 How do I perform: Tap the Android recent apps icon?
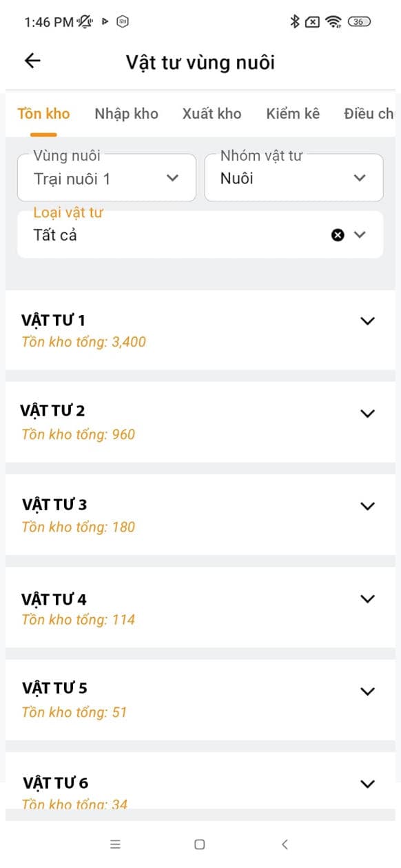click(115, 844)
